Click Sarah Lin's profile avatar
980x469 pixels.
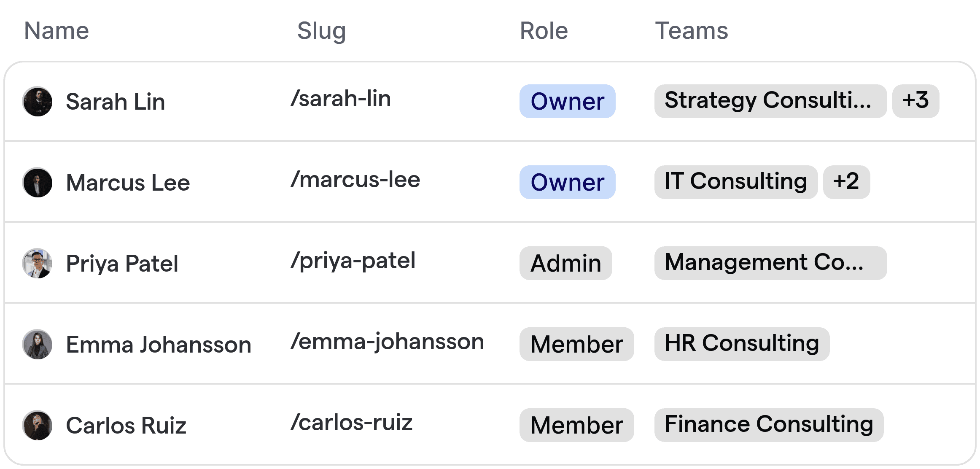pyautogui.click(x=37, y=101)
